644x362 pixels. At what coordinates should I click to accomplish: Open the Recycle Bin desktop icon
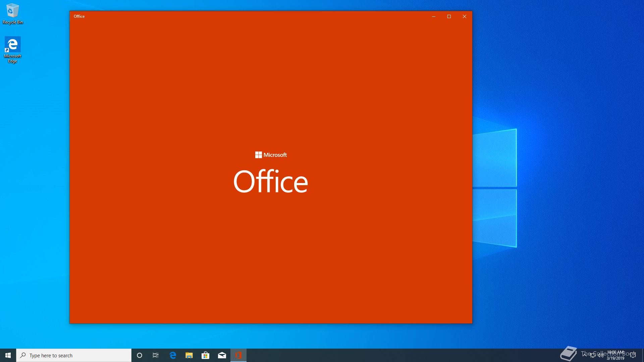(x=12, y=14)
